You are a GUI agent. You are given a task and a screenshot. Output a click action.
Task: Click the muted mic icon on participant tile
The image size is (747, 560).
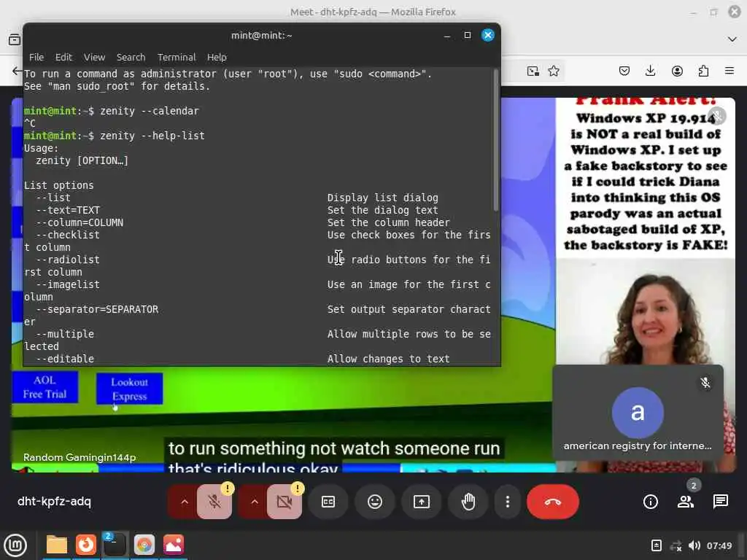pos(705,383)
